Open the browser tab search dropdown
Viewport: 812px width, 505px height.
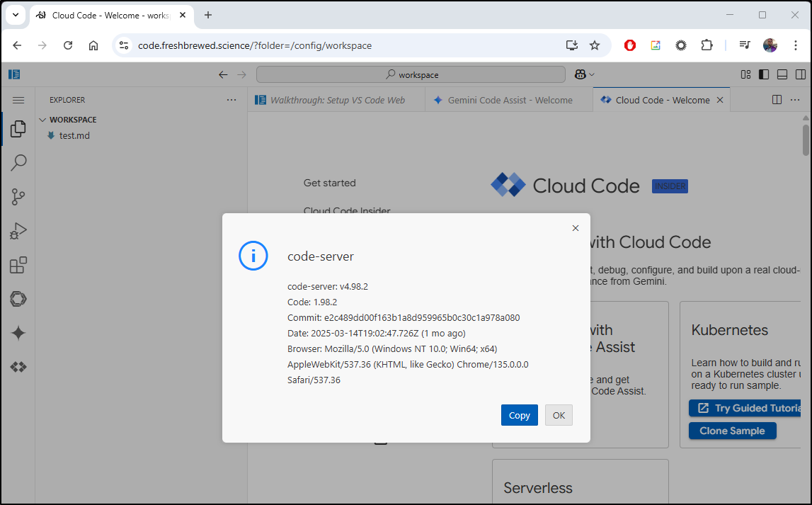(16, 15)
